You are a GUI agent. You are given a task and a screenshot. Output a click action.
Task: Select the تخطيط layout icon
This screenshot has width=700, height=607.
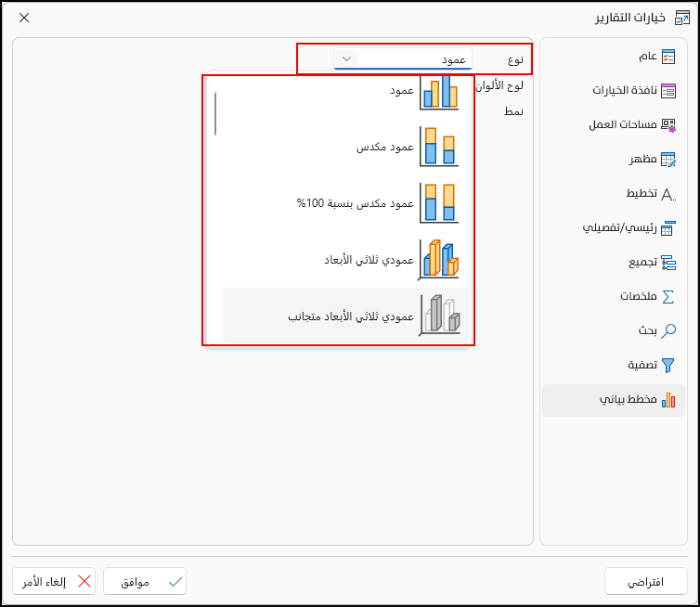(x=668, y=194)
